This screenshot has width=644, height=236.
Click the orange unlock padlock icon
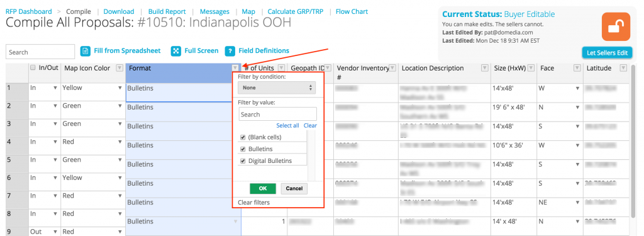616,26
